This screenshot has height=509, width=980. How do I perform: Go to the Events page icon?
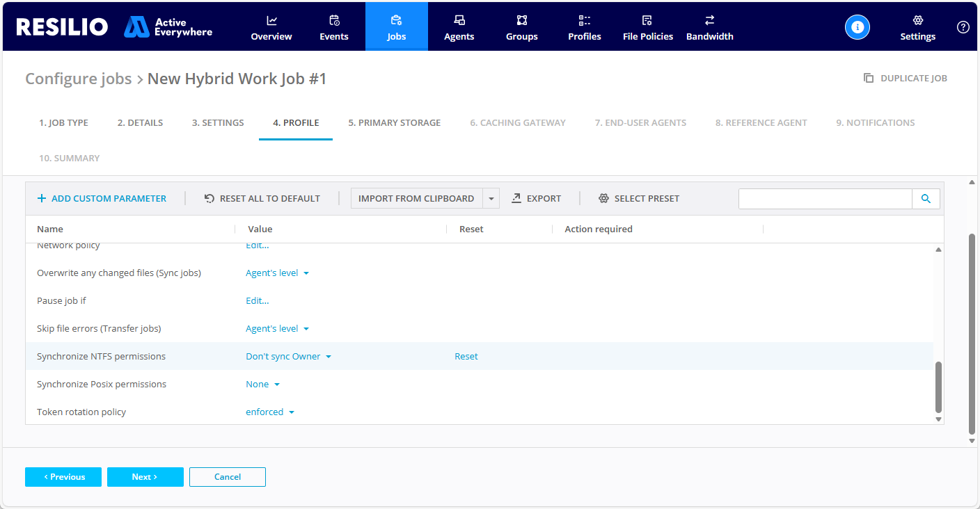point(334,20)
